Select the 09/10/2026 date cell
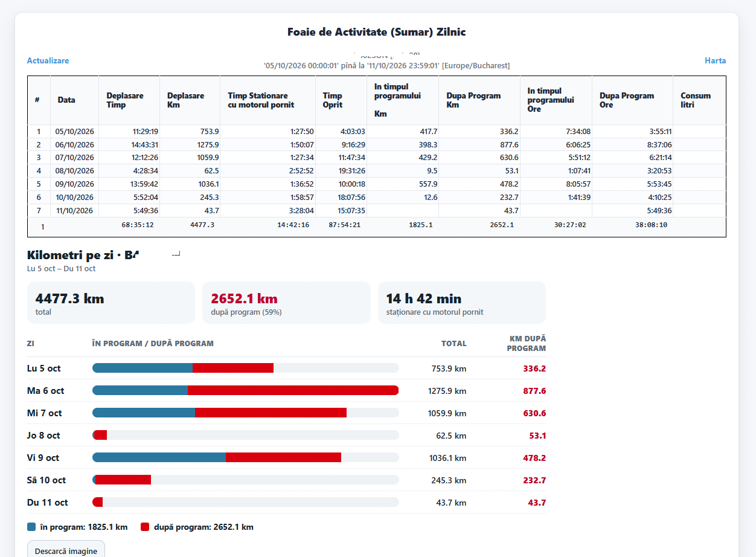The image size is (756, 557). (75, 184)
